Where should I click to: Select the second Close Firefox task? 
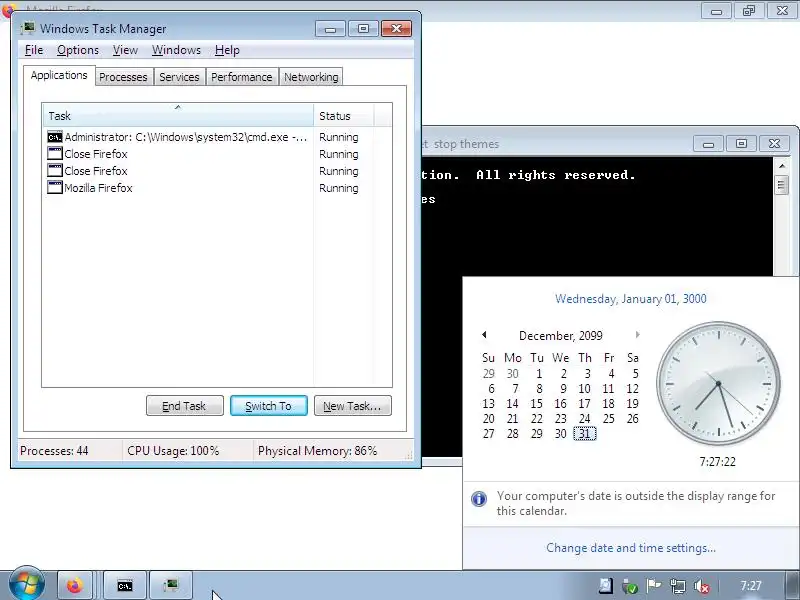tap(203, 171)
